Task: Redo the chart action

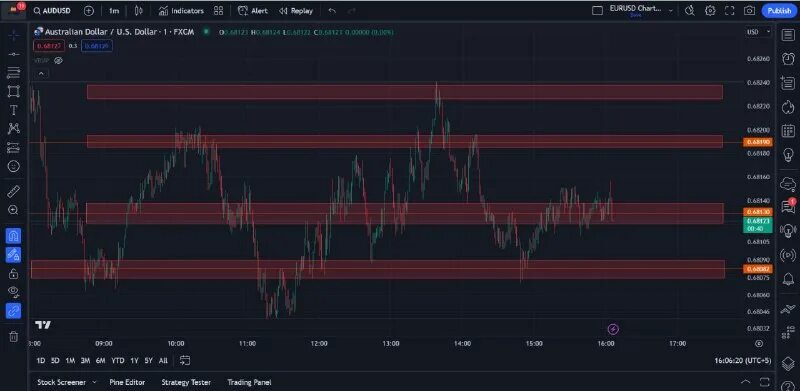Action: pos(351,11)
